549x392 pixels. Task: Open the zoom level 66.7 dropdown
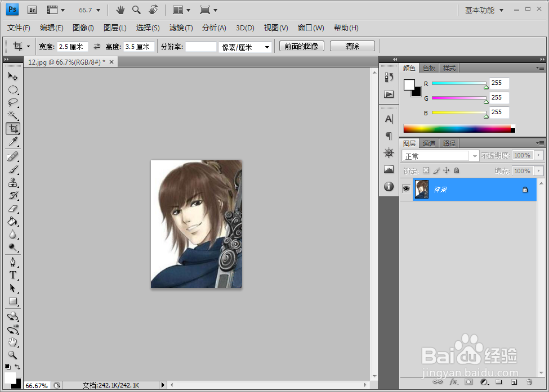point(98,10)
